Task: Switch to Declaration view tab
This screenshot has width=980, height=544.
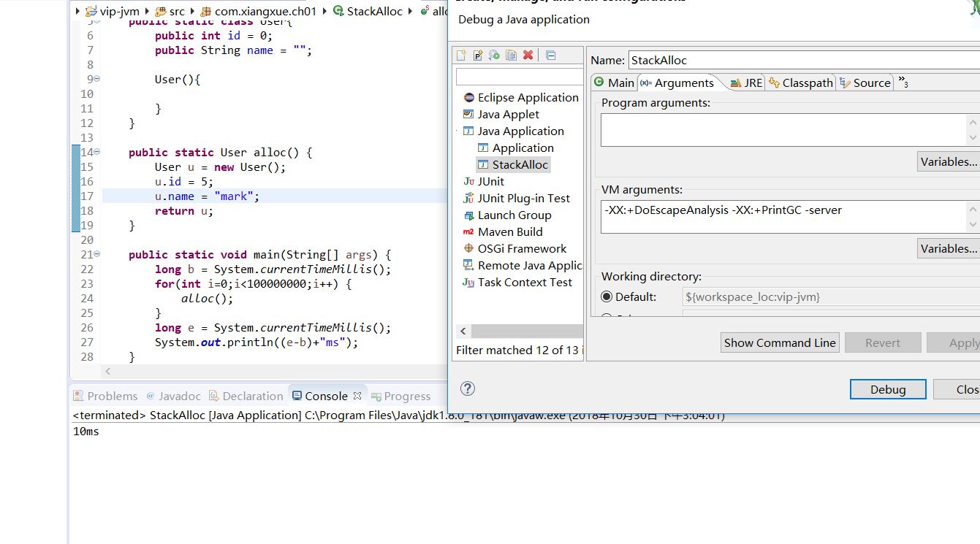Action: 246,396
